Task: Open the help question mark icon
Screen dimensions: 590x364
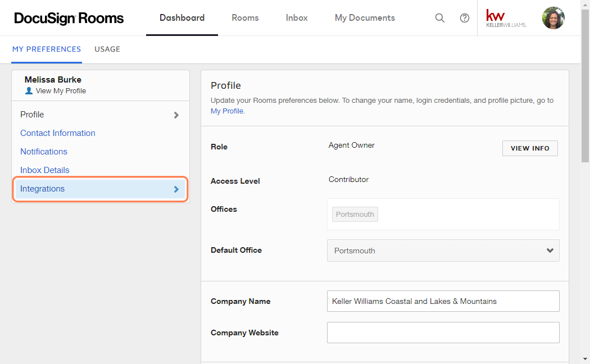Action: tap(464, 17)
